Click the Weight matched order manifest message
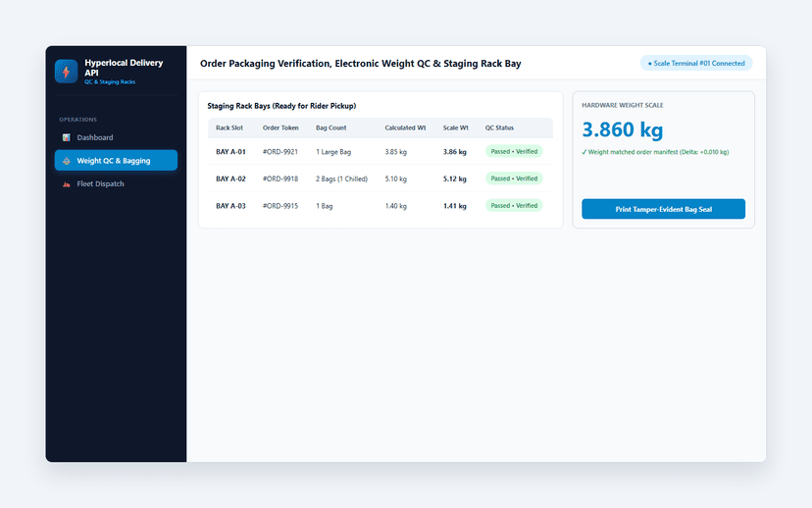The height and width of the screenshot is (508, 812). pos(655,152)
